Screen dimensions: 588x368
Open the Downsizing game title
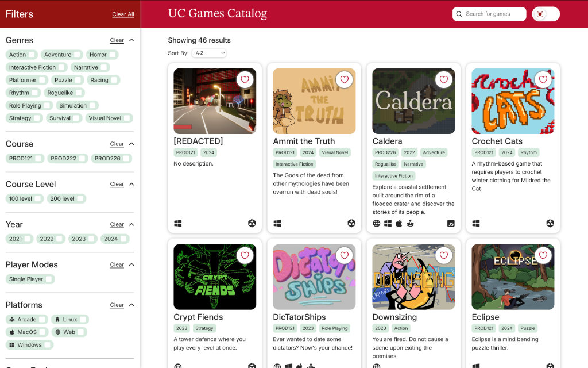394,317
